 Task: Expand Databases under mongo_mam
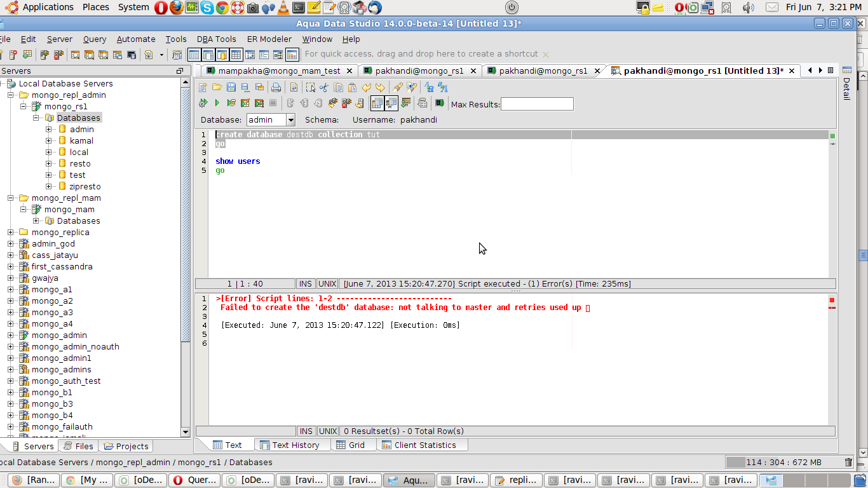pyautogui.click(x=36, y=221)
